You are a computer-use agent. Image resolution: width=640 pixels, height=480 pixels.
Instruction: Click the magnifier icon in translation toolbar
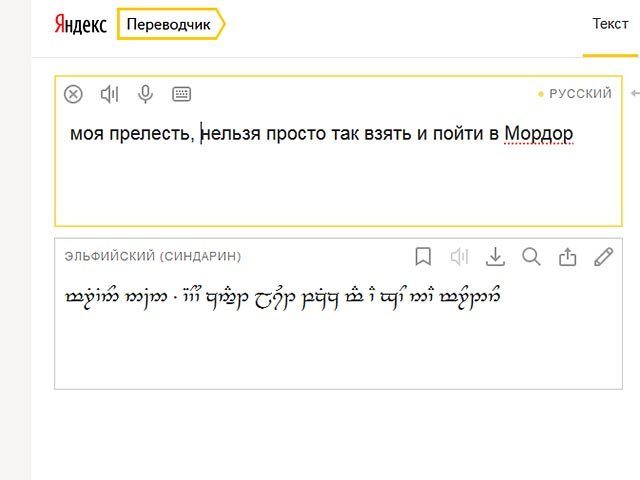pos(531,257)
